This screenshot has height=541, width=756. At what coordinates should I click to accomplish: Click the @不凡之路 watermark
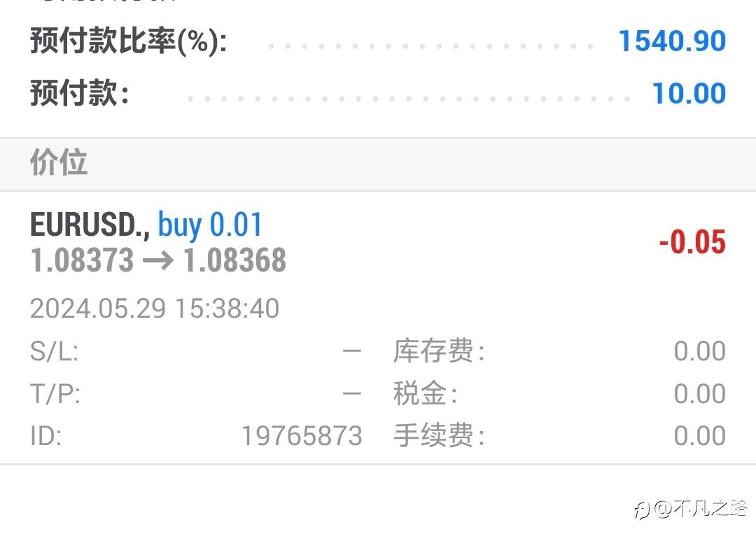click(701, 509)
